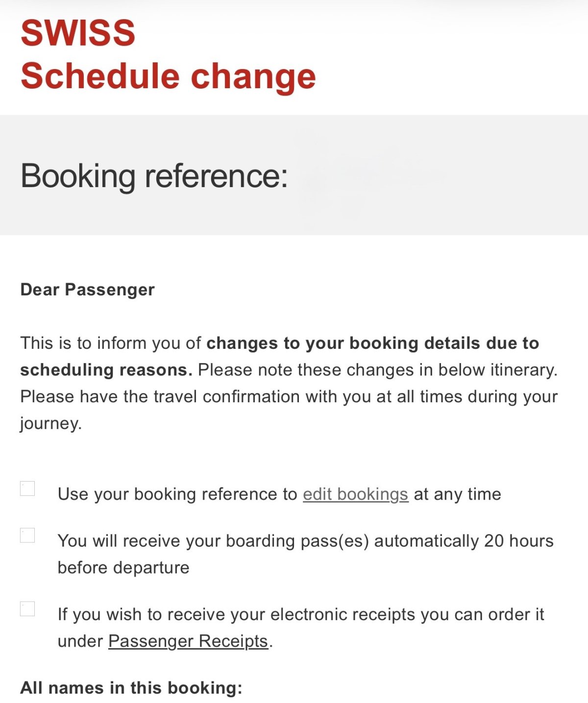
Task: Click the bold "scheduling reasons." text
Action: coord(106,369)
